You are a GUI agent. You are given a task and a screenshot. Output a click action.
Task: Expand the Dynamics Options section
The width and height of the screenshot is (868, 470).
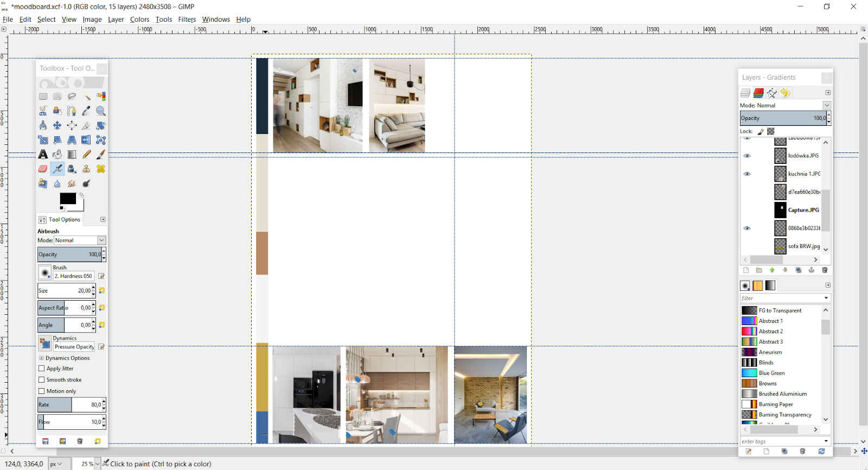click(41, 358)
